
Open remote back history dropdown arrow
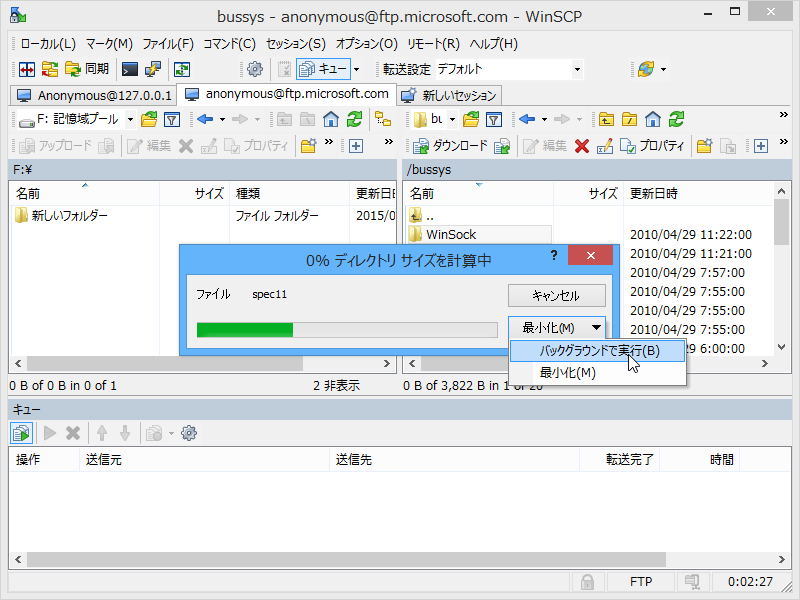click(x=544, y=119)
